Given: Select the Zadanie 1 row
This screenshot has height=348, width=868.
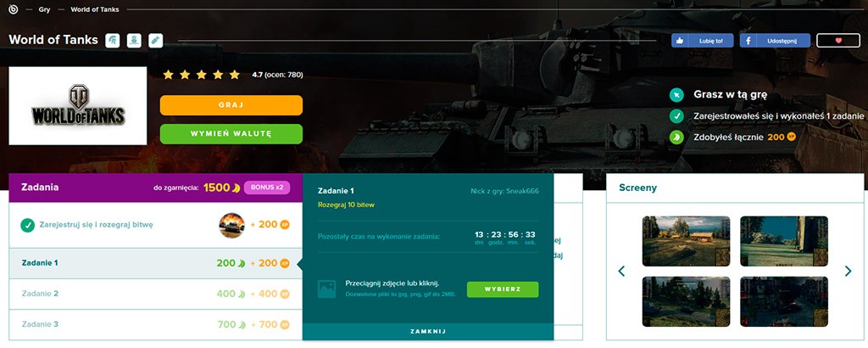Looking at the screenshot, I should coord(156,263).
